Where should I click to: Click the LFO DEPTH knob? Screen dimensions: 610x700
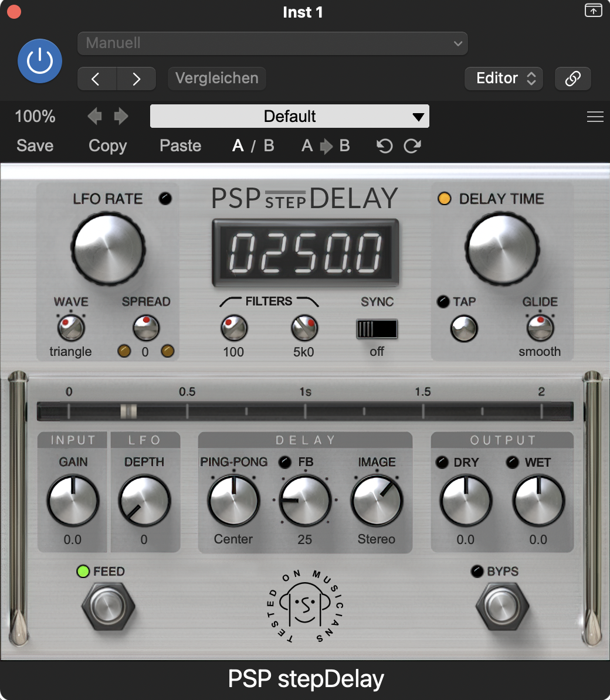tap(144, 501)
